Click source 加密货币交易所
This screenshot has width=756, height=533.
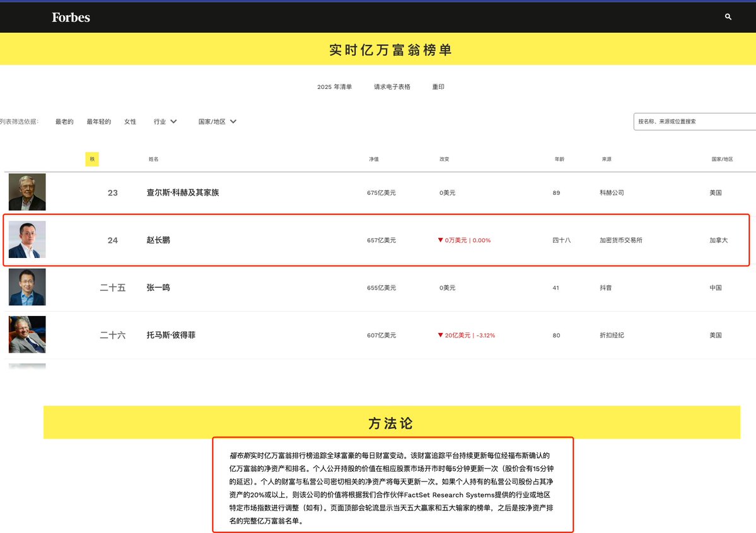621,240
